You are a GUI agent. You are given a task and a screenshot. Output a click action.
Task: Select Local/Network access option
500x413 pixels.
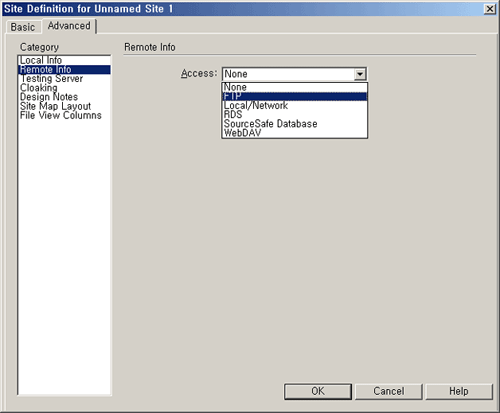point(295,106)
